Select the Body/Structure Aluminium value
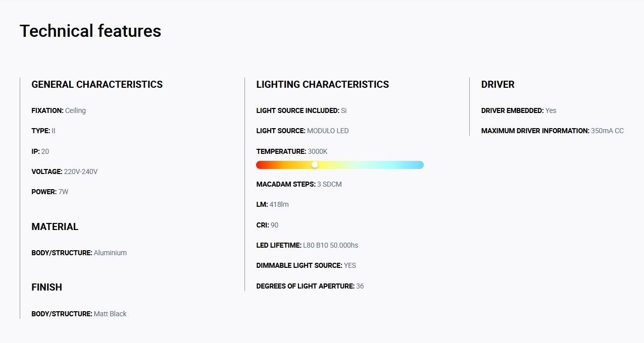This screenshot has height=343, width=644. click(110, 253)
